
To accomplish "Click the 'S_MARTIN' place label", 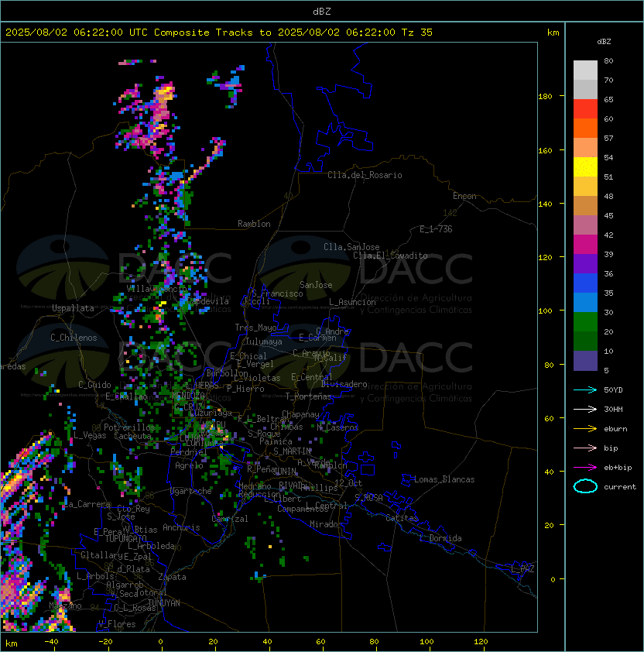I will click(x=293, y=451).
